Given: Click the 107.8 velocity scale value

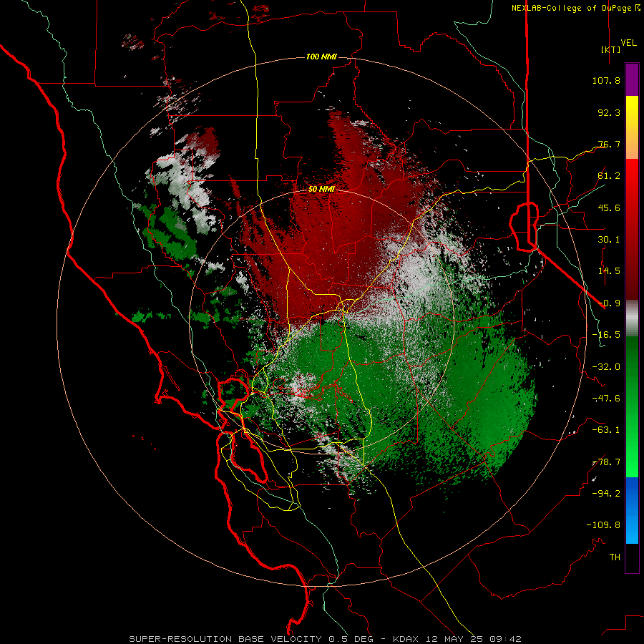Looking at the screenshot, I should 606,80.
